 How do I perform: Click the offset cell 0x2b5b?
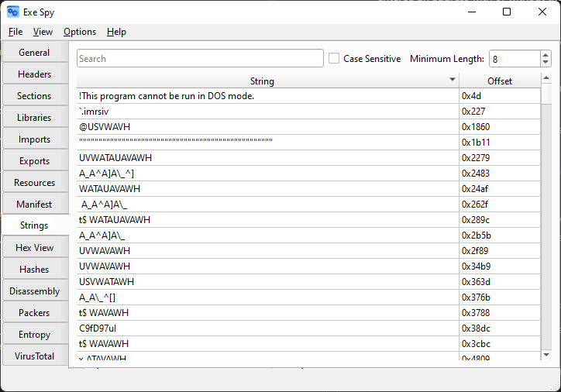click(500, 236)
